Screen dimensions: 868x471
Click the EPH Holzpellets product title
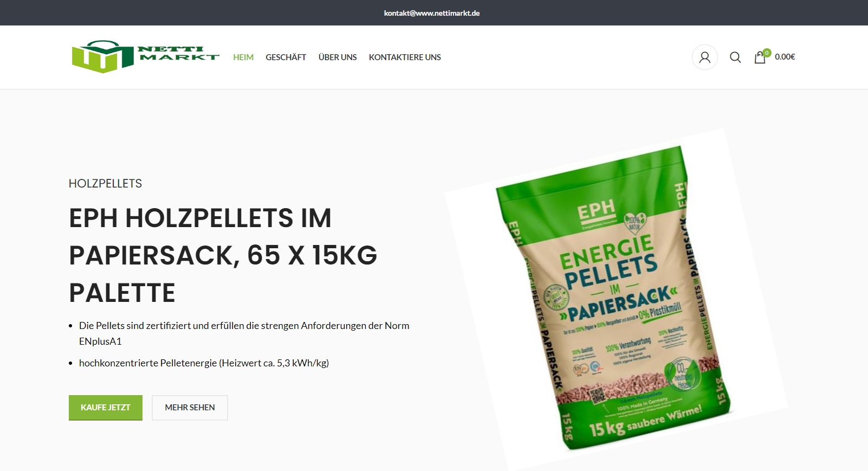tap(223, 255)
